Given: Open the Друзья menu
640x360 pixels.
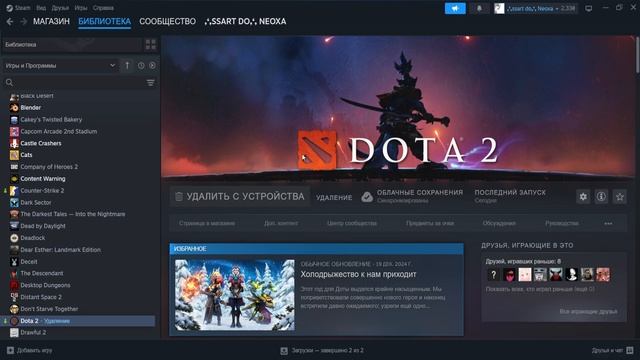Looking at the screenshot, I should 60,8.
